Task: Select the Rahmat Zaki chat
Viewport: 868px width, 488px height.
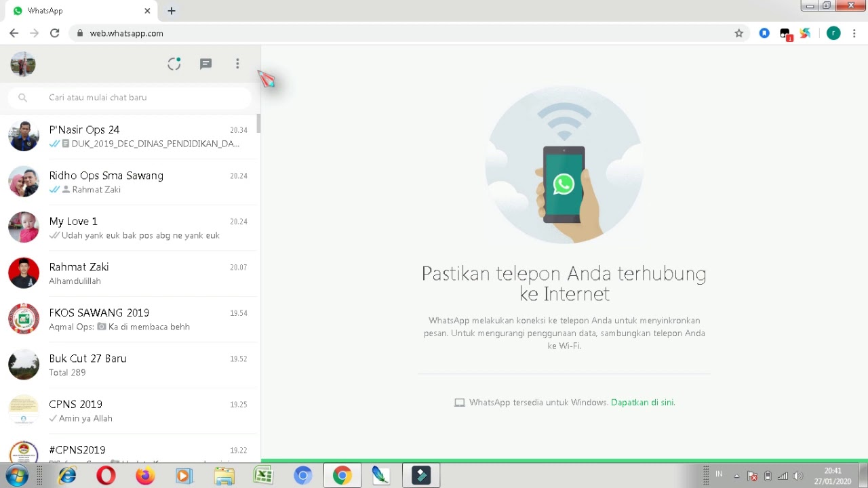Action: 129,274
